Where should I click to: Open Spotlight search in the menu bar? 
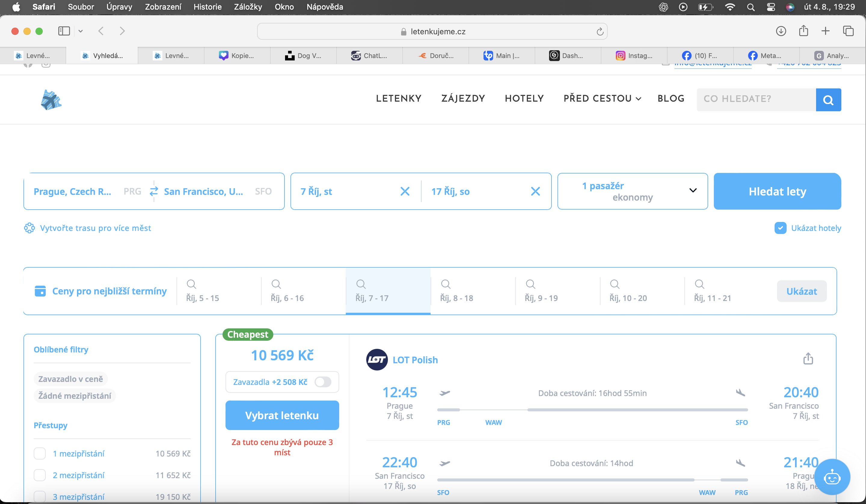tap(751, 7)
